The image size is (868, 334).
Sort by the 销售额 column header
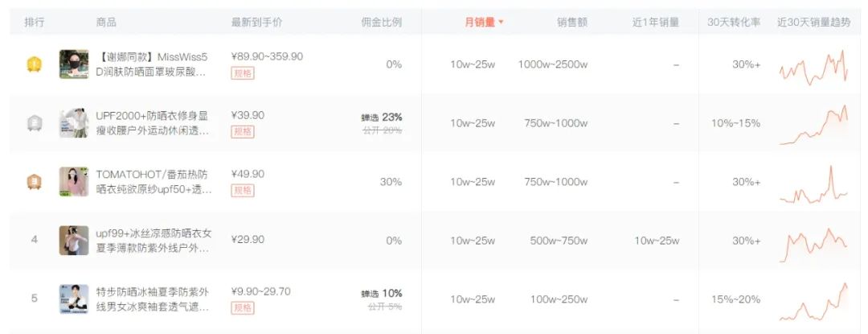[572, 23]
